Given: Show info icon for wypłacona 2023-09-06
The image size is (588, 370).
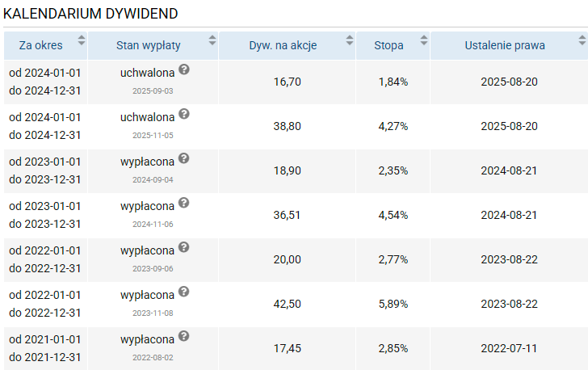Looking at the screenshot, I should coord(184,247).
